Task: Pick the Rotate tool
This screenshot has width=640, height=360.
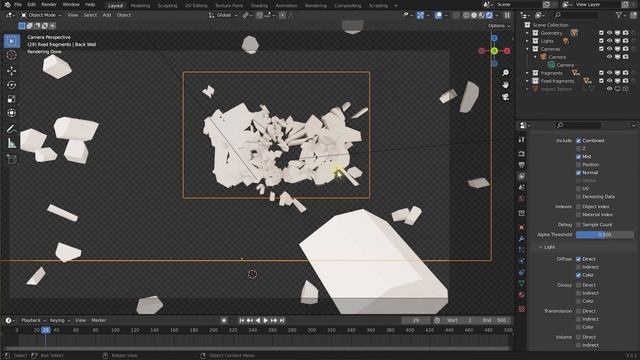Action: coord(11,85)
